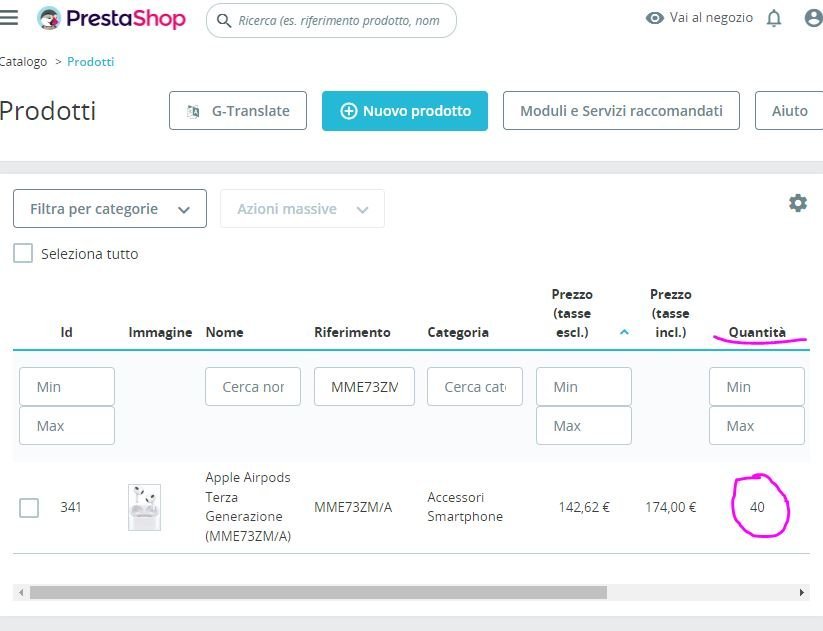Sort by the Id column header
The height and width of the screenshot is (631, 823).
pyautogui.click(x=66, y=332)
